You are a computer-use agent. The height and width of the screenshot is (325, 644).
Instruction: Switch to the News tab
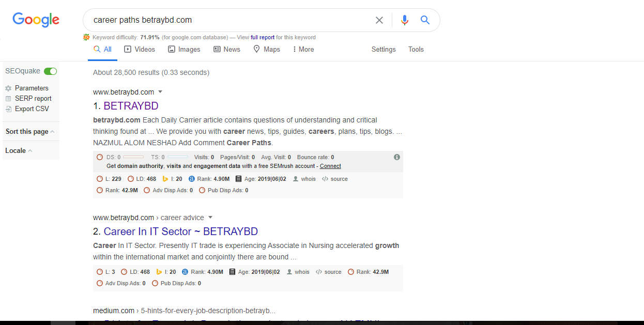tap(227, 50)
